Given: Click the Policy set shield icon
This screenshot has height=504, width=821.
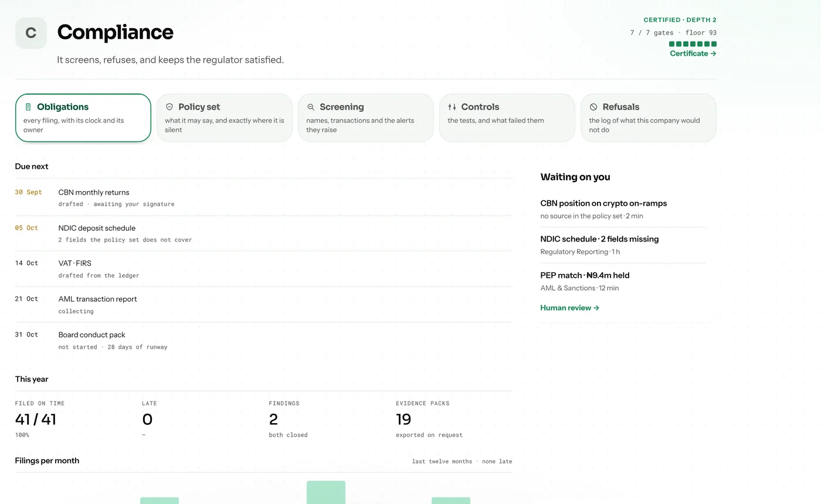Looking at the screenshot, I should (169, 107).
